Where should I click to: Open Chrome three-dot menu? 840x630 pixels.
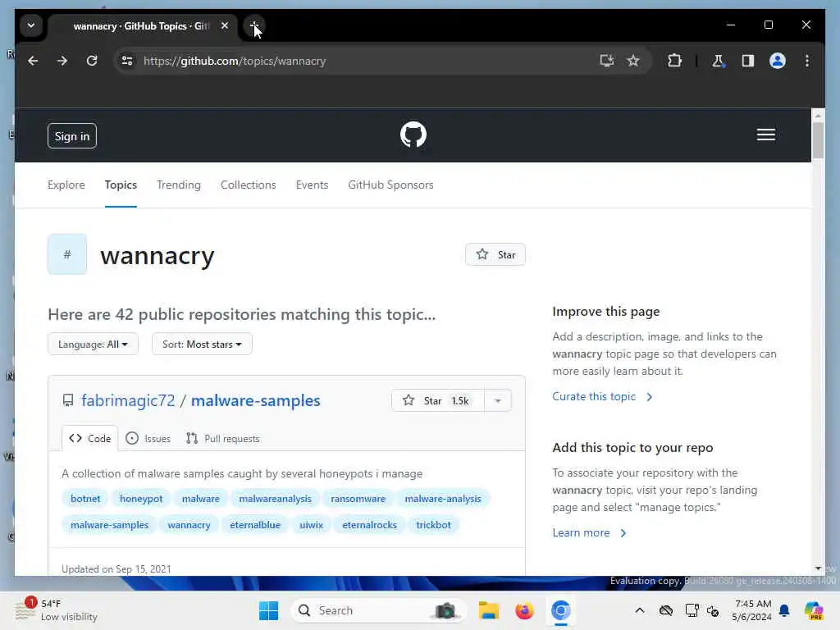coord(807,61)
